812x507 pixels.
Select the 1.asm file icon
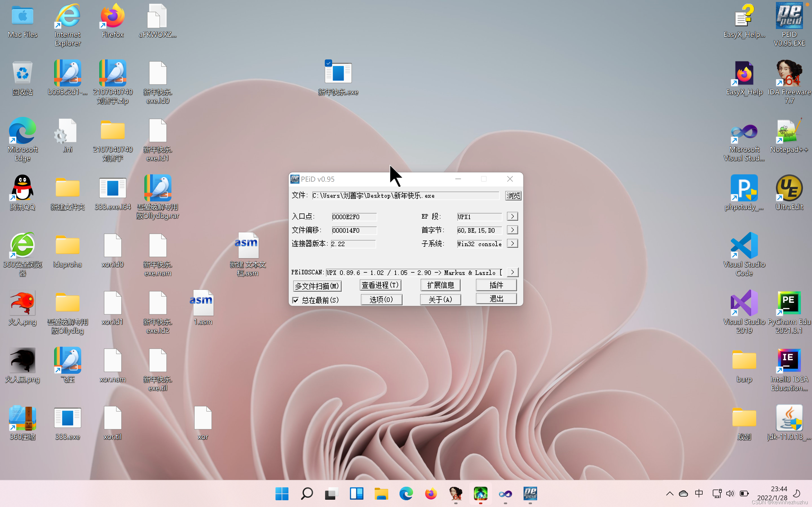(x=203, y=303)
